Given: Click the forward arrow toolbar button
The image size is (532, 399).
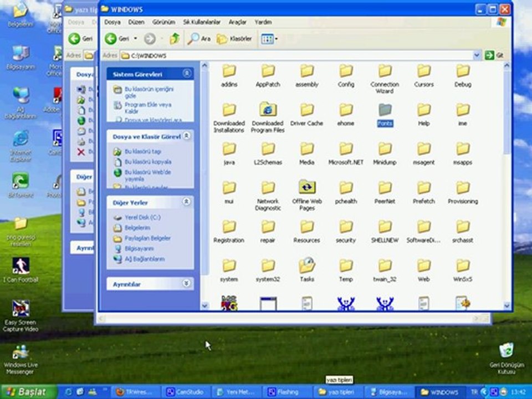Looking at the screenshot, I should [x=150, y=39].
